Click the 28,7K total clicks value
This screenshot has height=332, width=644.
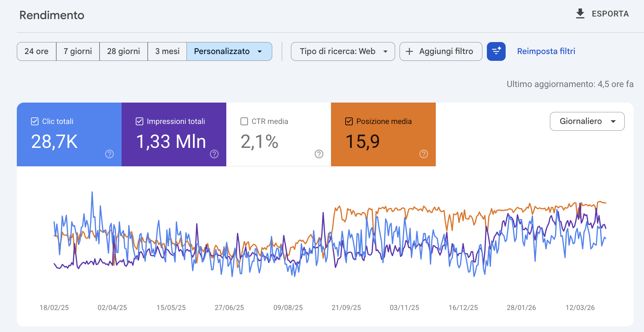(x=54, y=142)
